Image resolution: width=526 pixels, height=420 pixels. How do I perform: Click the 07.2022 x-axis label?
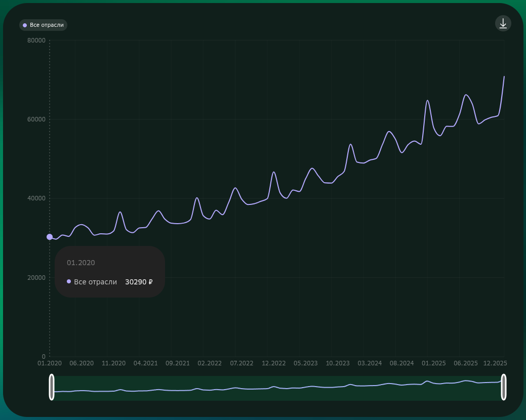[241, 363]
